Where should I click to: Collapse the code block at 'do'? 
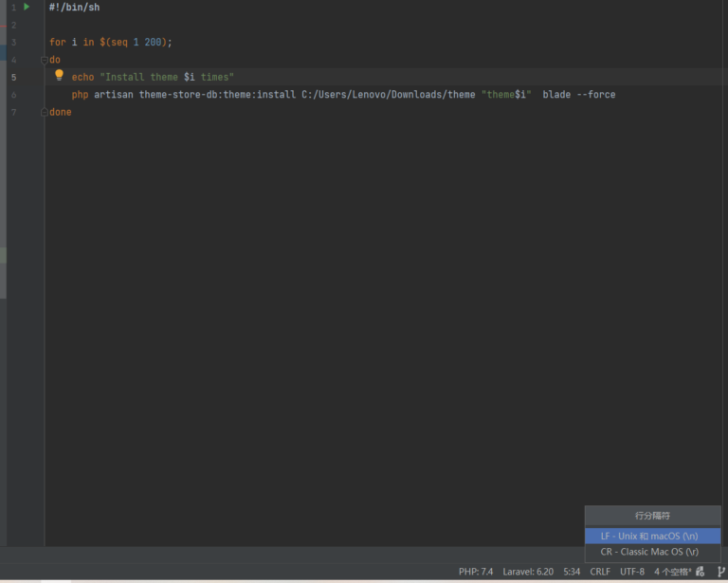(x=44, y=60)
